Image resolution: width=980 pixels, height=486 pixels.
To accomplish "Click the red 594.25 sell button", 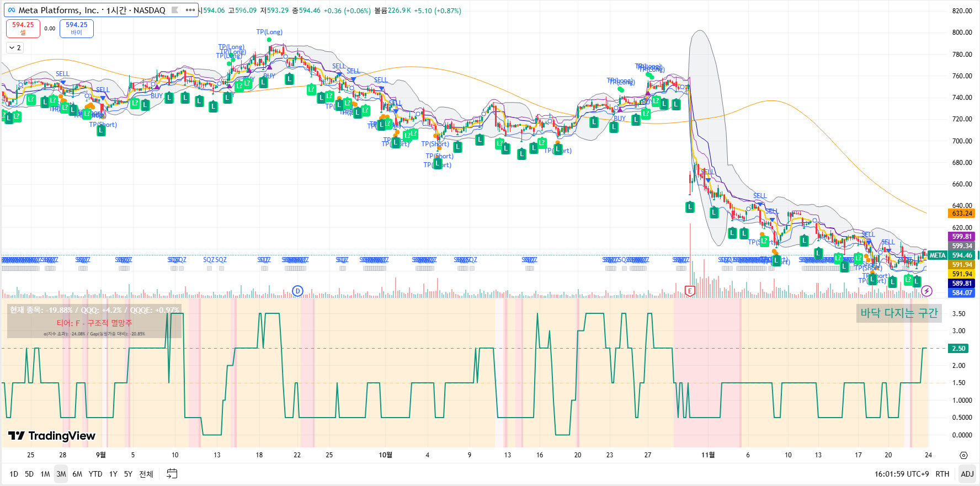I will point(23,28).
